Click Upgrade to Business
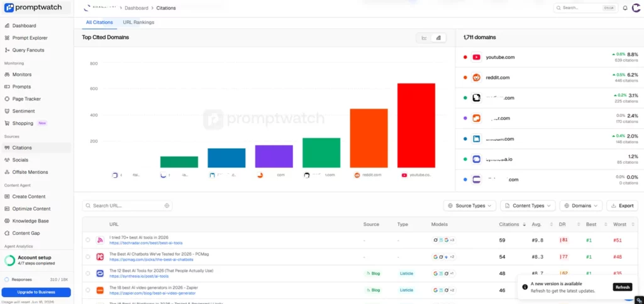The width and height of the screenshot is (644, 304). click(x=36, y=292)
